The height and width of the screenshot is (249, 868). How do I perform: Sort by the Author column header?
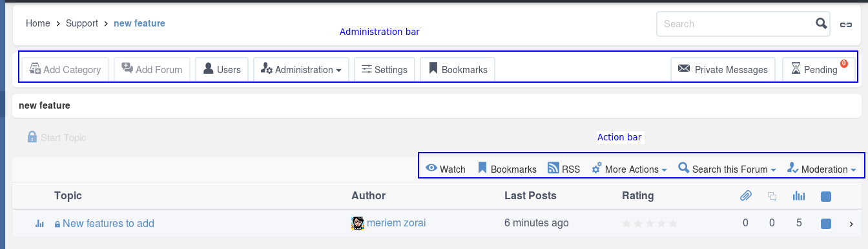[x=368, y=195]
